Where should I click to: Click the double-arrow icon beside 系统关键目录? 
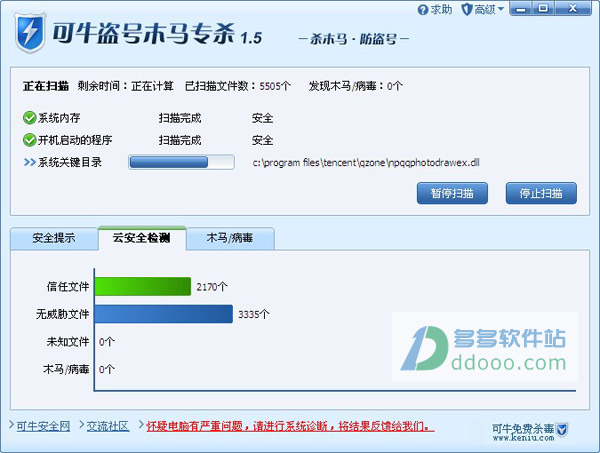coord(29,162)
